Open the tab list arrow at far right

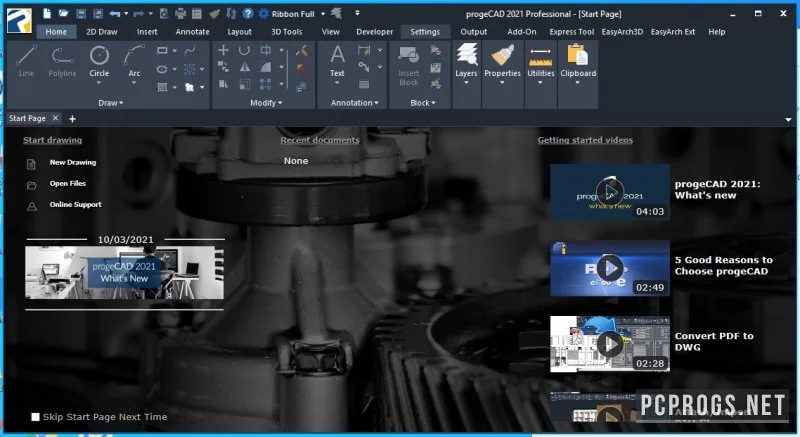click(x=788, y=120)
